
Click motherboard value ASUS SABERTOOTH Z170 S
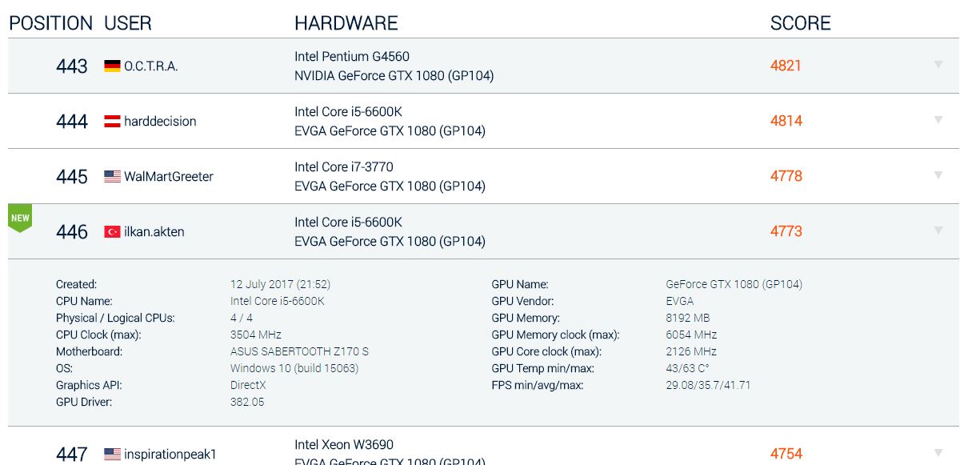[x=300, y=351]
